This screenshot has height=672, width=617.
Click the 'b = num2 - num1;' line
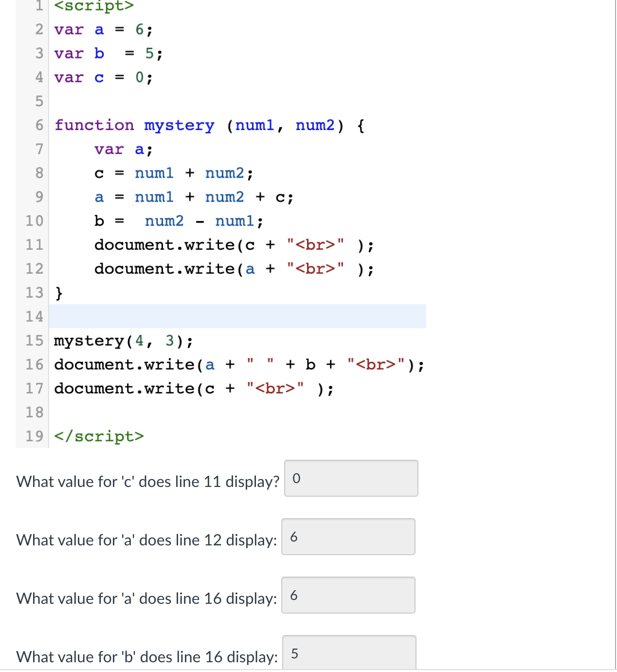click(x=179, y=221)
